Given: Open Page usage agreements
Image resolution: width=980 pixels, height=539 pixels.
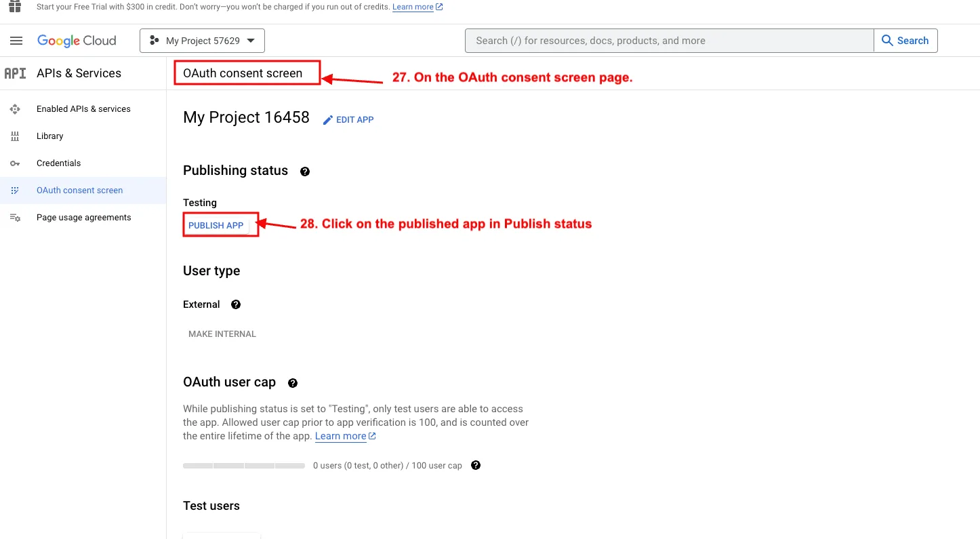Looking at the screenshot, I should 83,218.
